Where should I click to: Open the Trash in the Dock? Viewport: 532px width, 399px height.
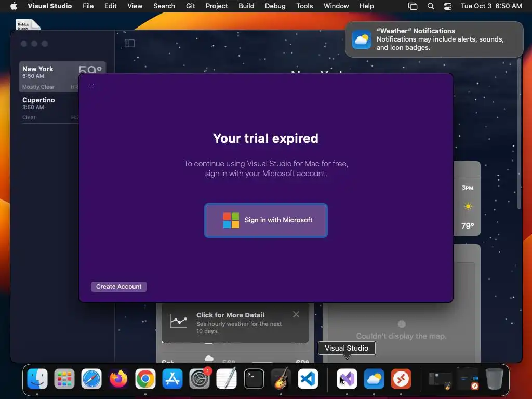point(495,379)
